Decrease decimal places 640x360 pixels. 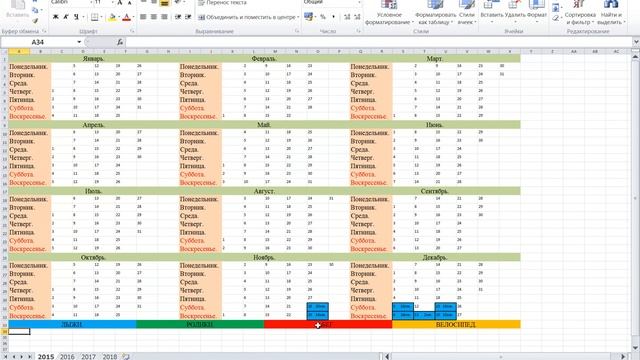point(357,17)
